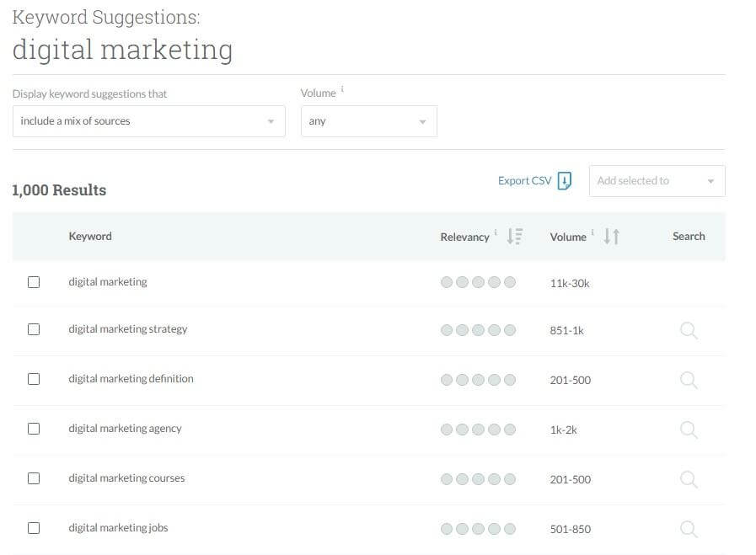Screen dimensions: 756x555
Task: Click the Volume column header text
Action: tap(568, 237)
